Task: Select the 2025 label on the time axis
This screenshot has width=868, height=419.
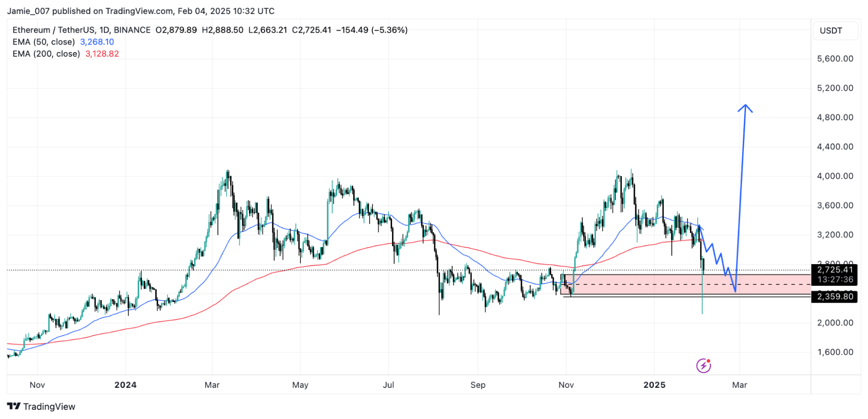Action: pos(655,385)
